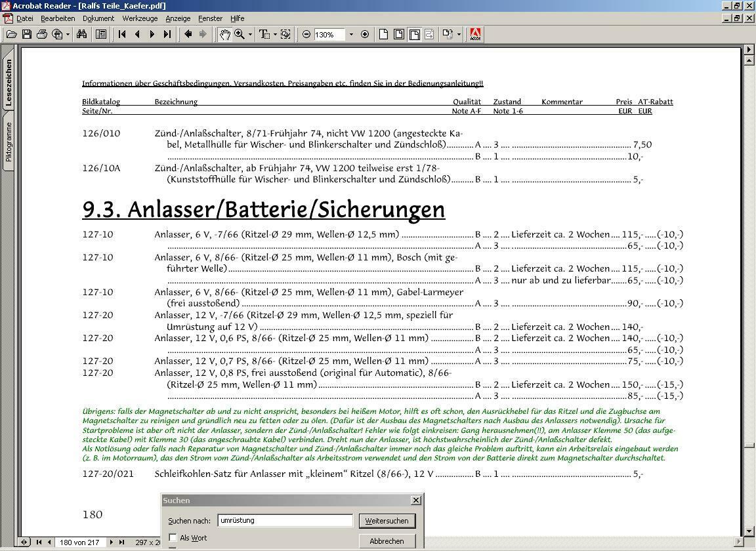Select the Snapshot/graphics select tool
This screenshot has height=551, width=756.
pos(285,34)
